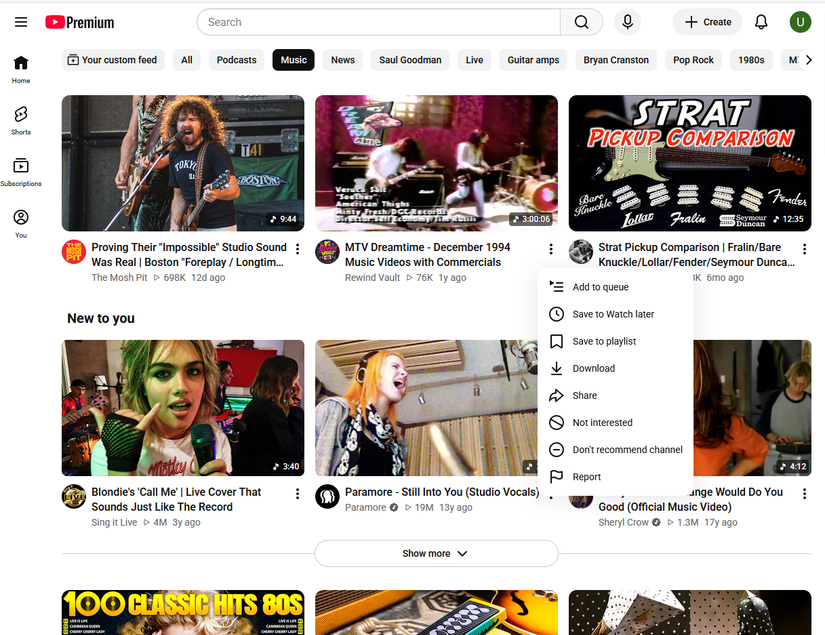Select Save to playlist option

[x=616, y=341]
